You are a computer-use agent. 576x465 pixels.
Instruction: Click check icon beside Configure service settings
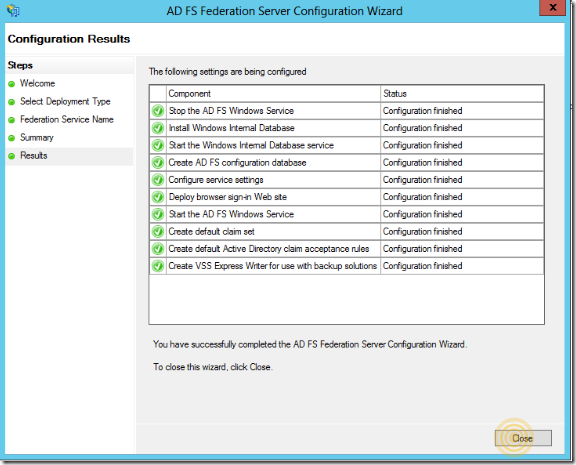tap(158, 180)
